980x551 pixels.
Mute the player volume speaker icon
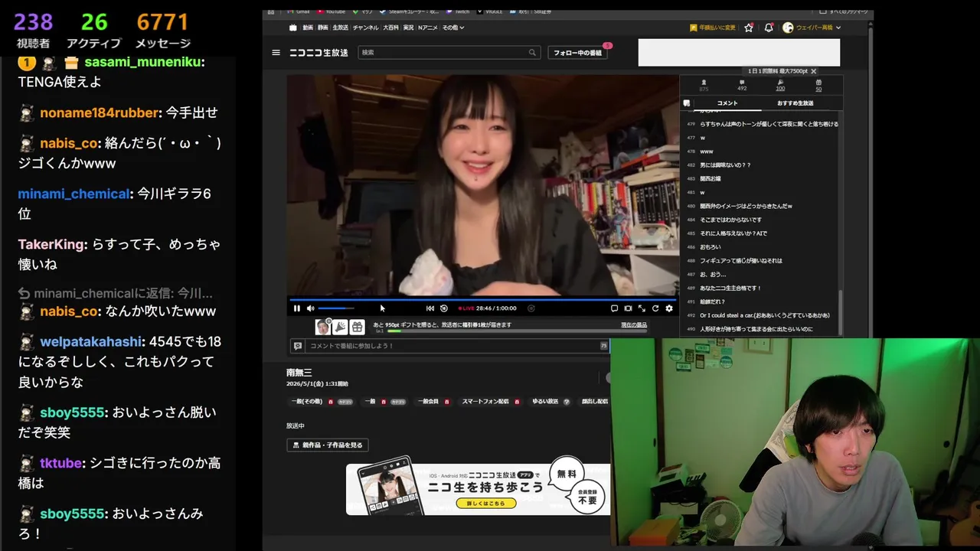pos(310,308)
